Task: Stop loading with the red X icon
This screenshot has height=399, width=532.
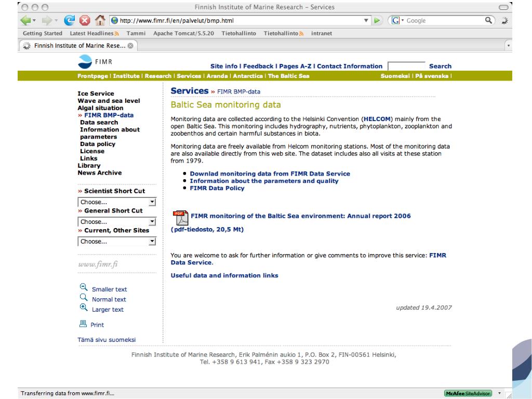Action: tap(85, 20)
